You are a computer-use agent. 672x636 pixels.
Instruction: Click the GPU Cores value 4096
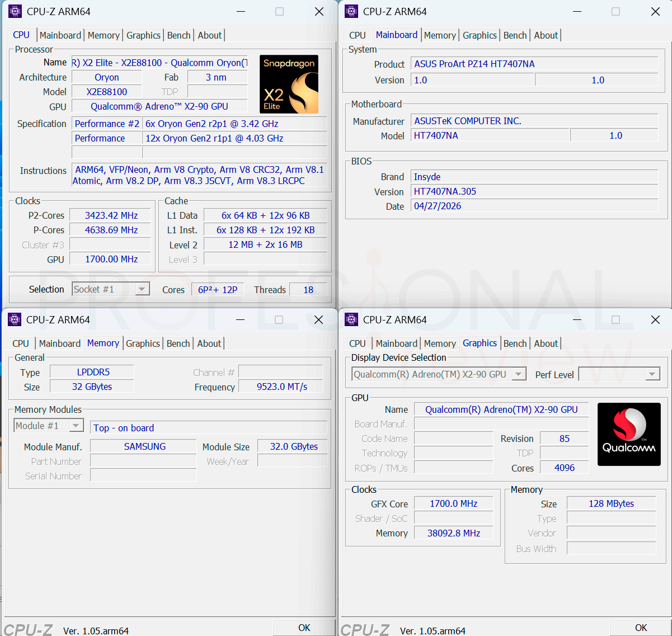564,468
